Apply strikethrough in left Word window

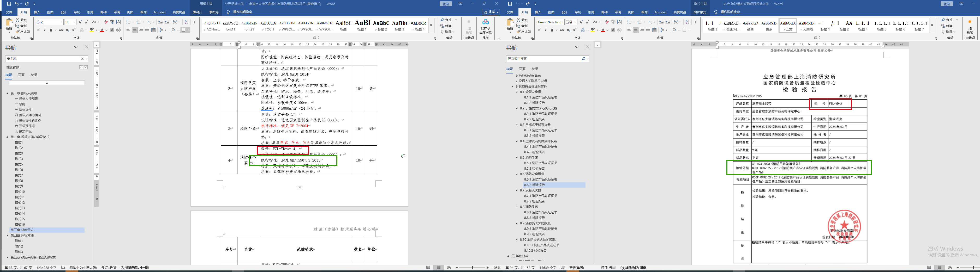click(x=61, y=30)
